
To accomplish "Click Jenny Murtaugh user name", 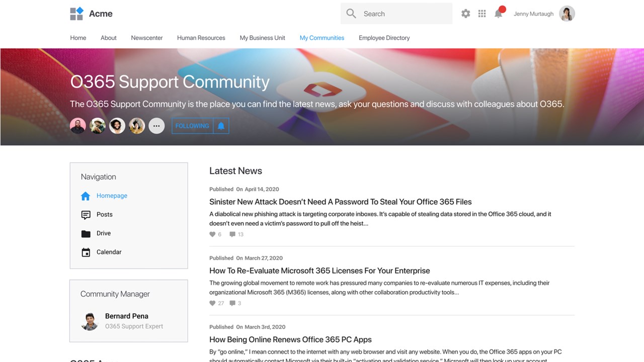I will pos(533,14).
